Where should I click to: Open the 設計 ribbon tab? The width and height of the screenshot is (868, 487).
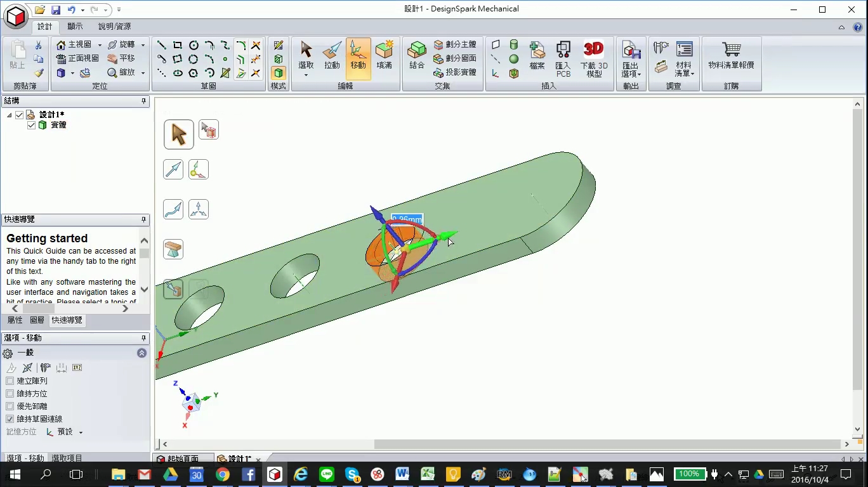click(45, 27)
